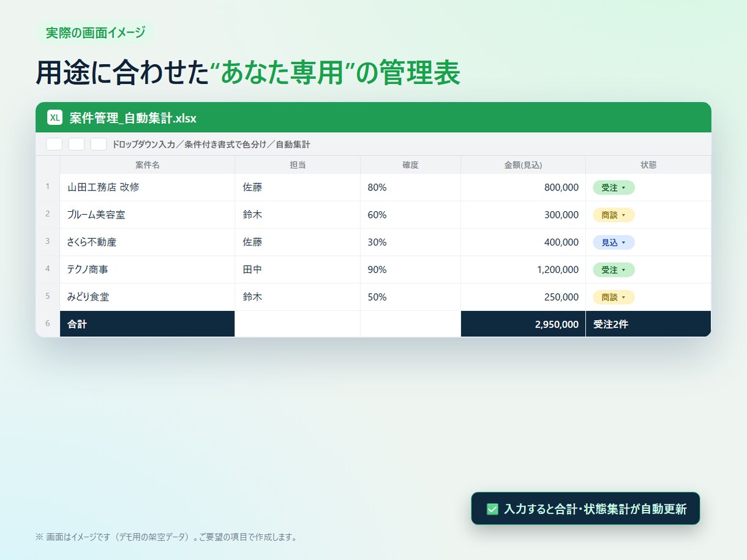Screen dimensions: 747x560
Task: Click the 2,950,000 total cell
Action: pos(523,324)
